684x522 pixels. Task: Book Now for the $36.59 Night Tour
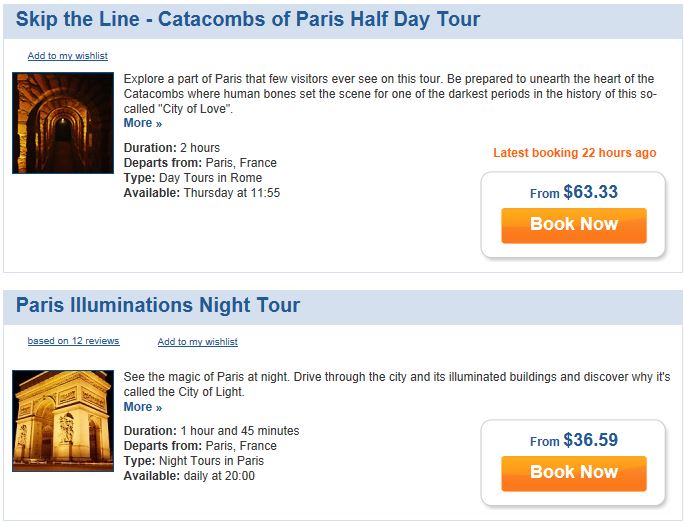(574, 474)
